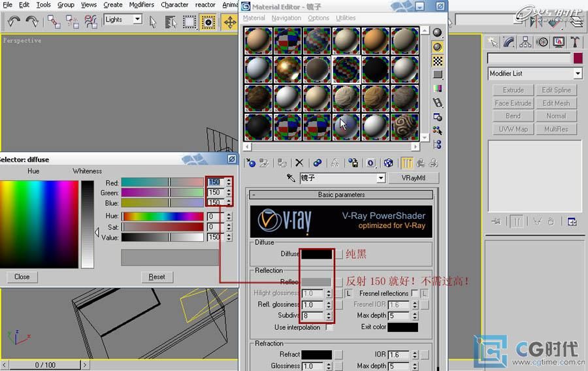Pick material from object eyedropper

291,178
